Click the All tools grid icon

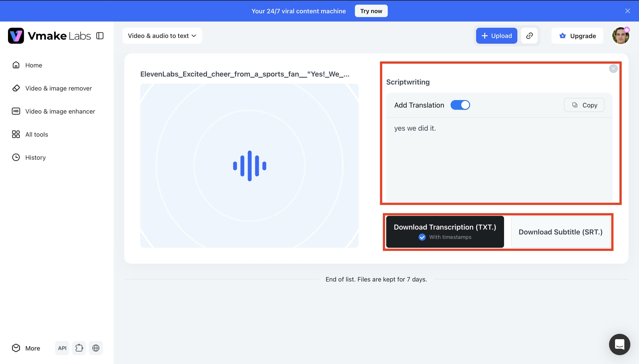pos(16,134)
